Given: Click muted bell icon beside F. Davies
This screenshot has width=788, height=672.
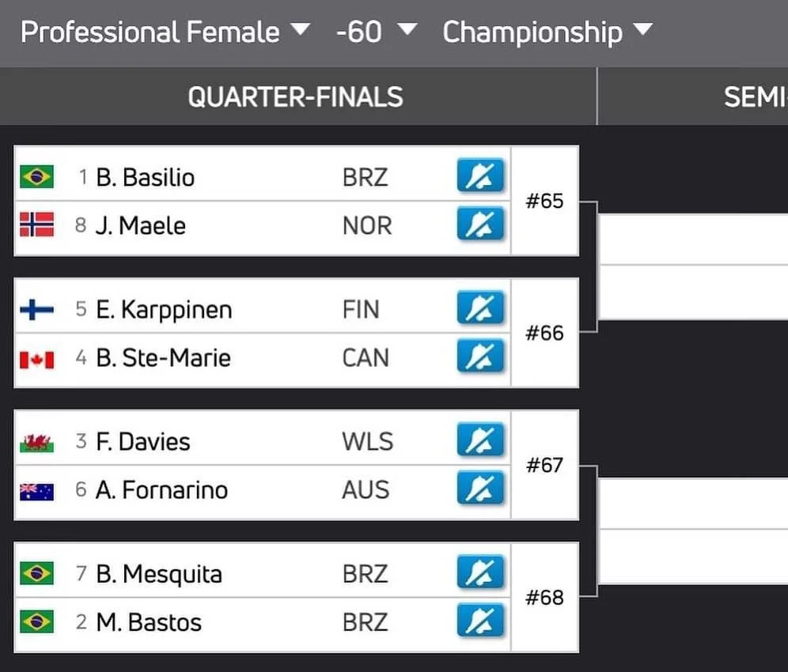Looking at the screenshot, I should click(480, 440).
